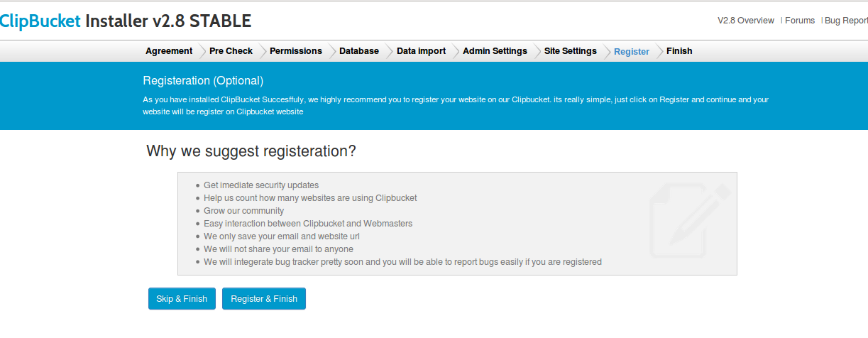
Task: Select the Pre Check step tab
Action: click(231, 51)
